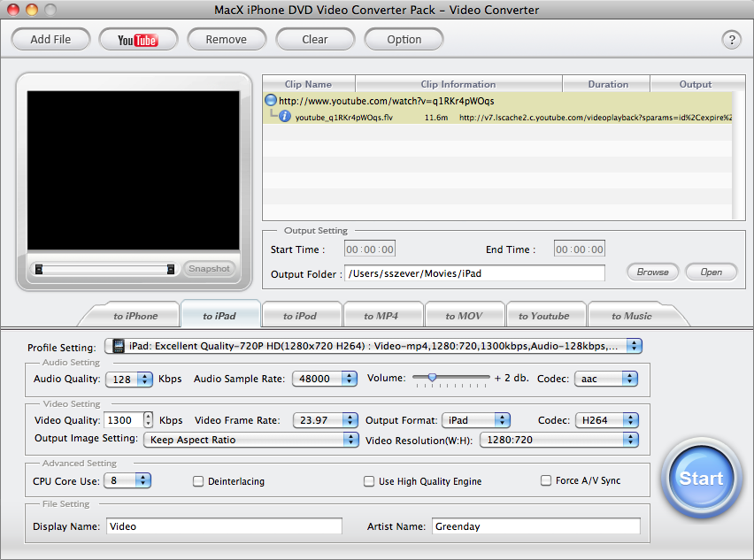This screenshot has height=560, width=754.
Task: Select the youtube_q1RKr4pWOqs.flv file name
Action: (x=344, y=118)
